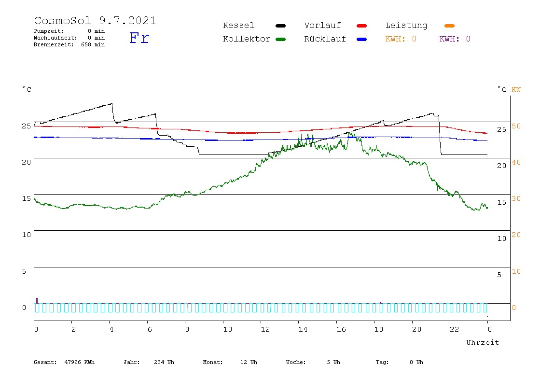554x392 pixels.
Task: Click the orange "40" KW scale label
Action: (516, 162)
